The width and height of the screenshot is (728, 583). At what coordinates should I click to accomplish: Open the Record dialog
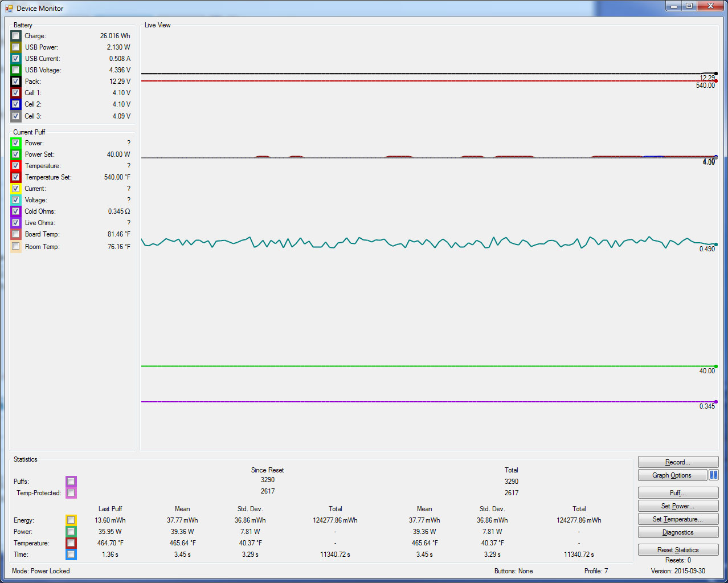pos(678,462)
